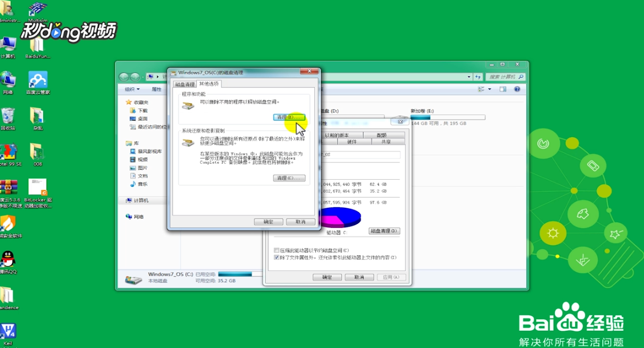This screenshot has width=644, height=348.
Task: Select 桌面 in the navigation pane
Action: tap(139, 118)
